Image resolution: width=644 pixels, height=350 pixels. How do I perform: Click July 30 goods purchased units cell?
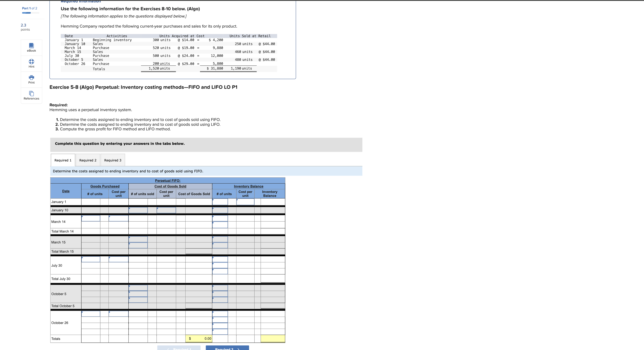point(90,259)
